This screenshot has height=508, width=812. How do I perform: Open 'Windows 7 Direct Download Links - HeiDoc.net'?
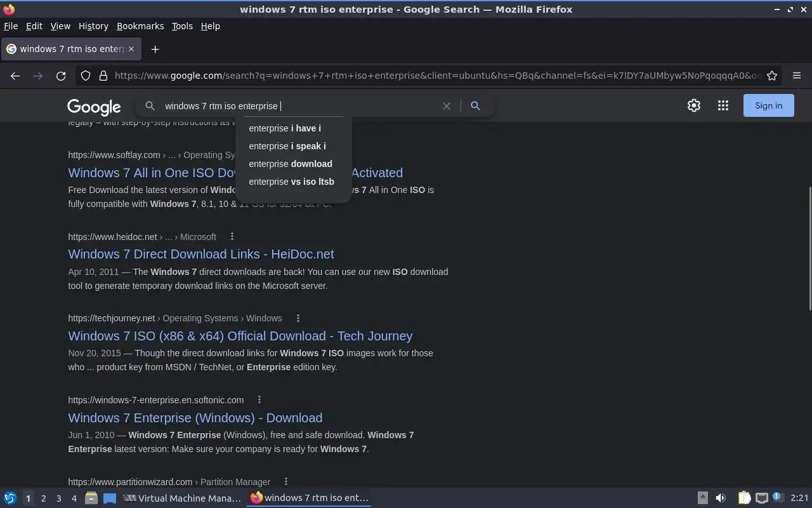[201, 254]
